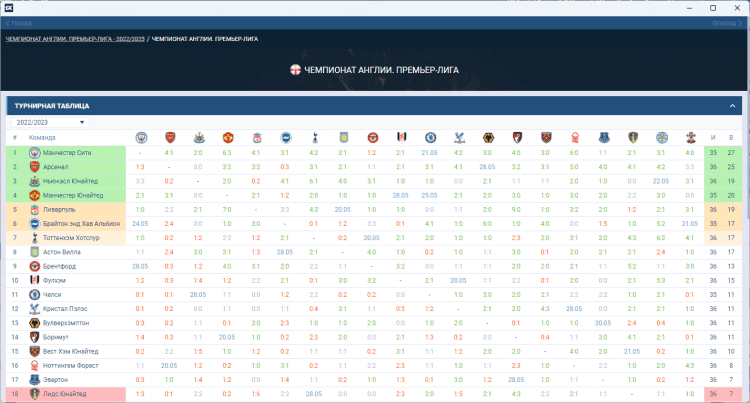Select the Ноттингем Форест team name

click(x=71, y=366)
